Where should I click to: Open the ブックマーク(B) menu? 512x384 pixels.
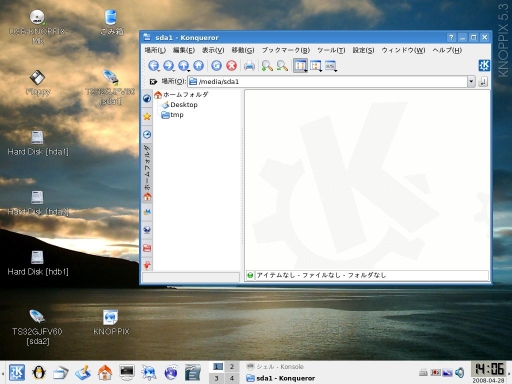point(286,50)
